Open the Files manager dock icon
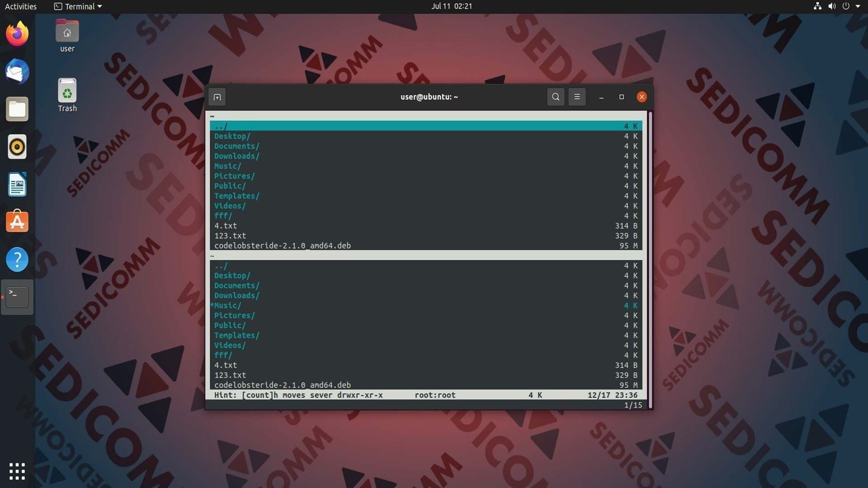 coord(17,109)
